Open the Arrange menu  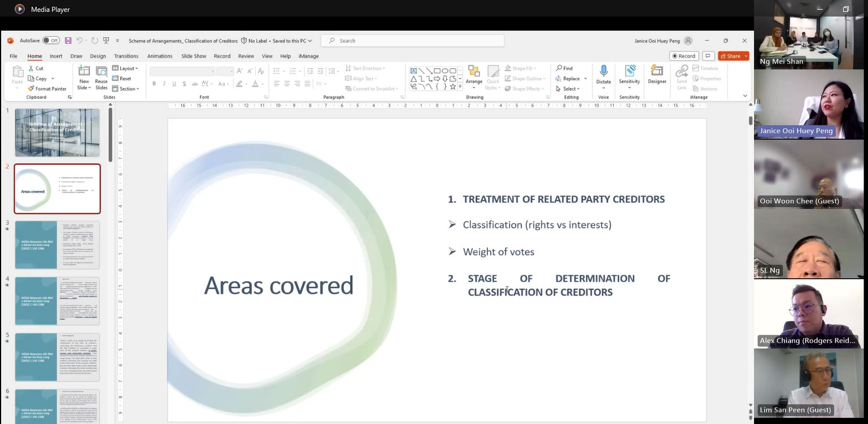click(474, 77)
